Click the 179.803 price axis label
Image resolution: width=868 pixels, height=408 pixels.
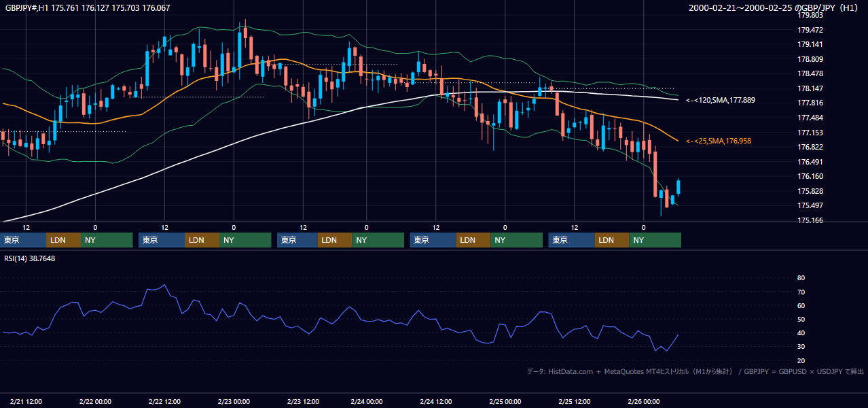click(810, 15)
